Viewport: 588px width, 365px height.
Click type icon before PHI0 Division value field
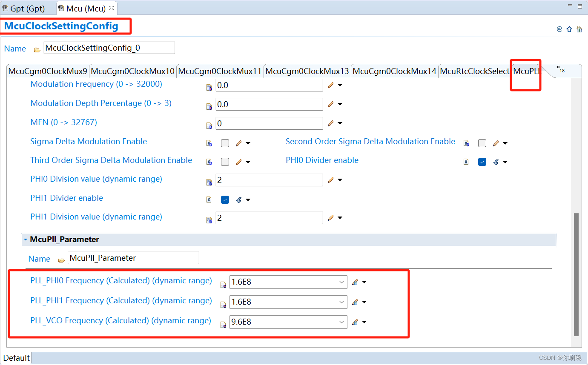[209, 182]
